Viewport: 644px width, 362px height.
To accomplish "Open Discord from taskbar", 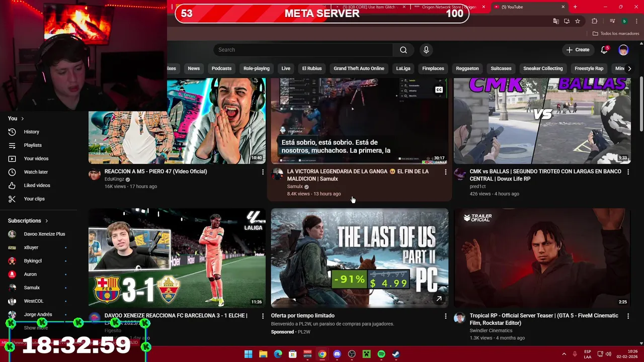I will (x=337, y=354).
